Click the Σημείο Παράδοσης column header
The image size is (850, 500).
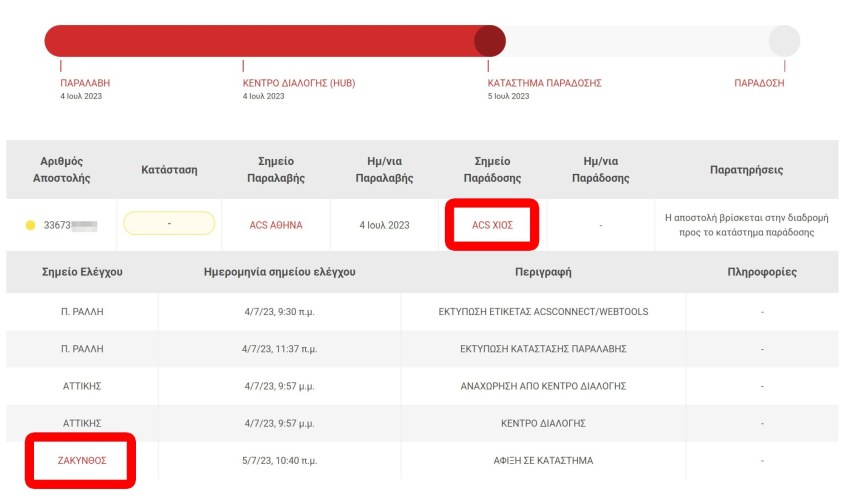(x=492, y=170)
